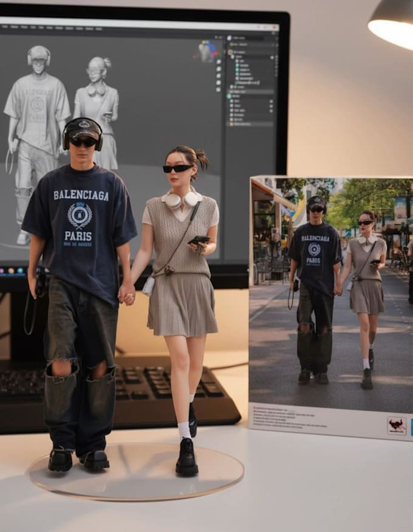Click the outliner editor type icon

[x=230, y=38]
